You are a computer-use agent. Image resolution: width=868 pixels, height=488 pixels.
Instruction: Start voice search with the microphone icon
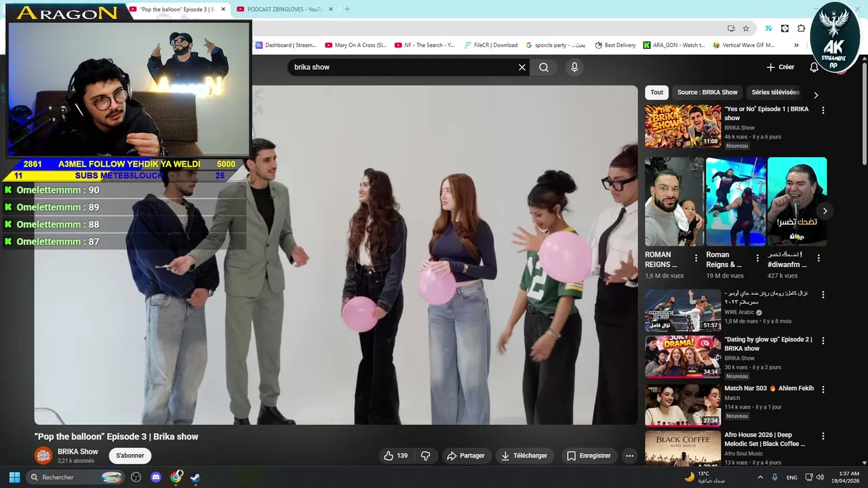[x=574, y=67]
